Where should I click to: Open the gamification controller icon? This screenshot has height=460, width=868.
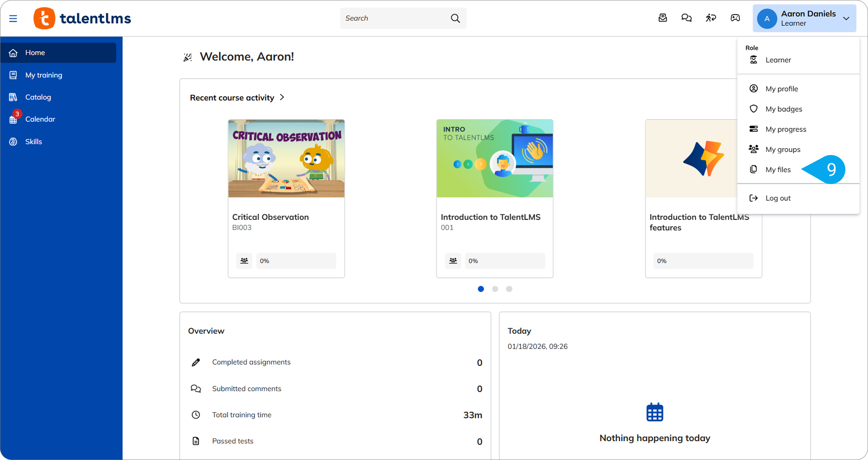pyautogui.click(x=735, y=18)
